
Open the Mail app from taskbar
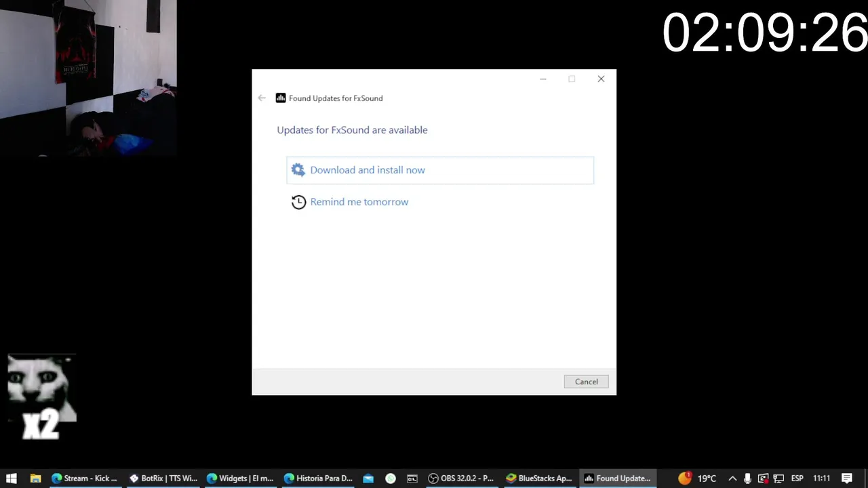click(x=368, y=479)
